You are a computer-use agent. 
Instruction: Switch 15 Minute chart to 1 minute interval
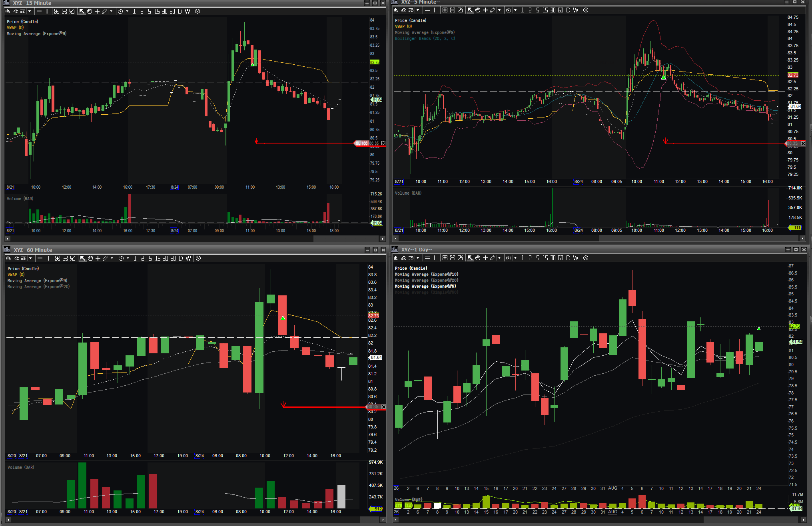(134, 11)
